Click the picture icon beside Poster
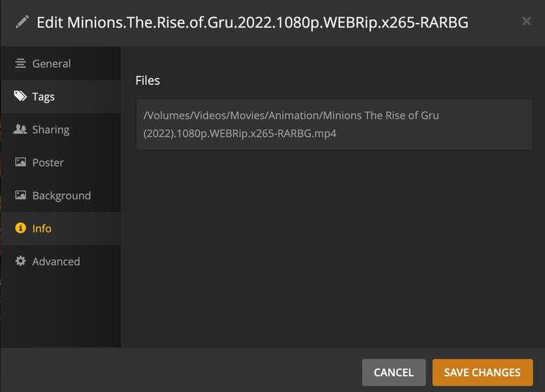Viewport: 545px width, 392px height. pyautogui.click(x=20, y=163)
